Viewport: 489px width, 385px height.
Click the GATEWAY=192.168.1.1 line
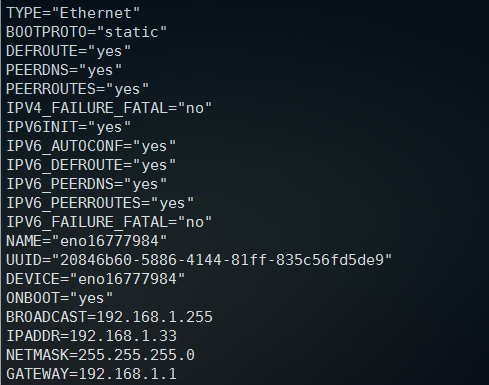(x=91, y=374)
